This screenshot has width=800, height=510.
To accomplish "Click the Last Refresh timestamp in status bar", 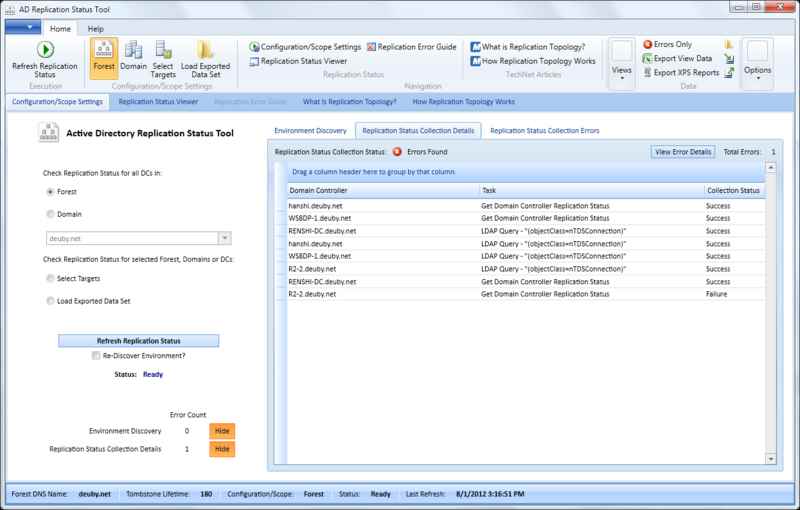I will pyautogui.click(x=490, y=494).
